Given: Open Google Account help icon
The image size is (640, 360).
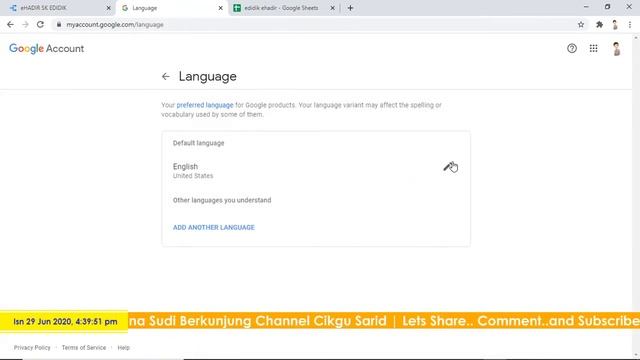Looking at the screenshot, I should click(x=571, y=49).
